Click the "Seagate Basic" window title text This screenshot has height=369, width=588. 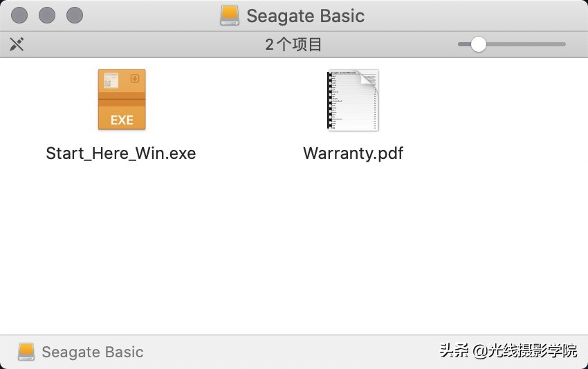click(305, 15)
